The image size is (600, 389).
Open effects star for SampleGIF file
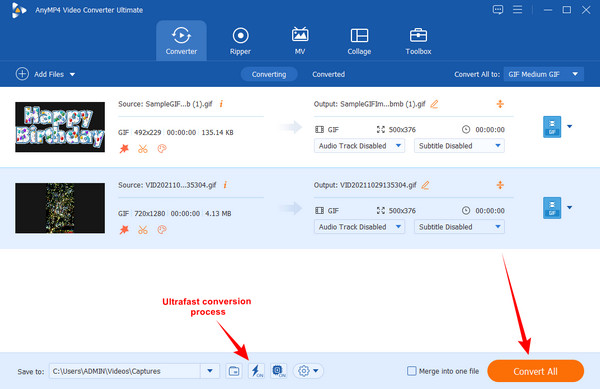click(x=124, y=148)
